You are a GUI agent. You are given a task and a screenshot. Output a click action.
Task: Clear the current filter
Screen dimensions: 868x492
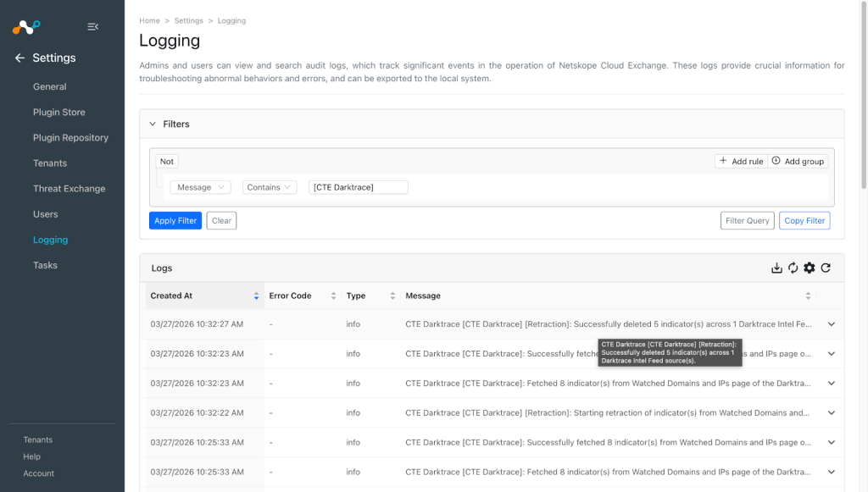tap(221, 220)
